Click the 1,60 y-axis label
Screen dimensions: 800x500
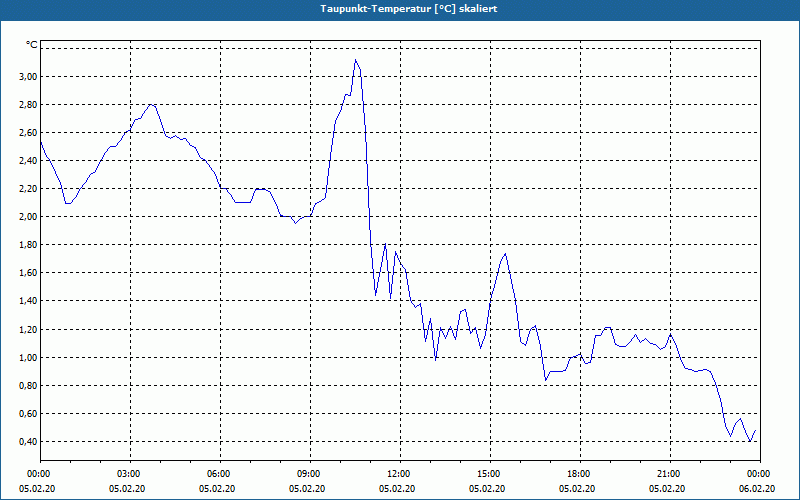point(28,273)
